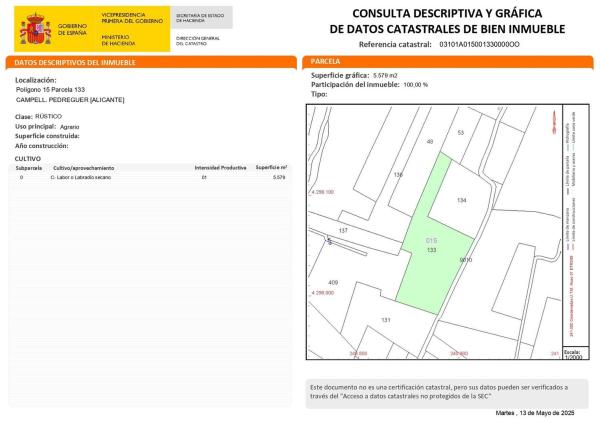
Task: Click the 4.298.100 coordinate label on map
Action: click(323, 192)
